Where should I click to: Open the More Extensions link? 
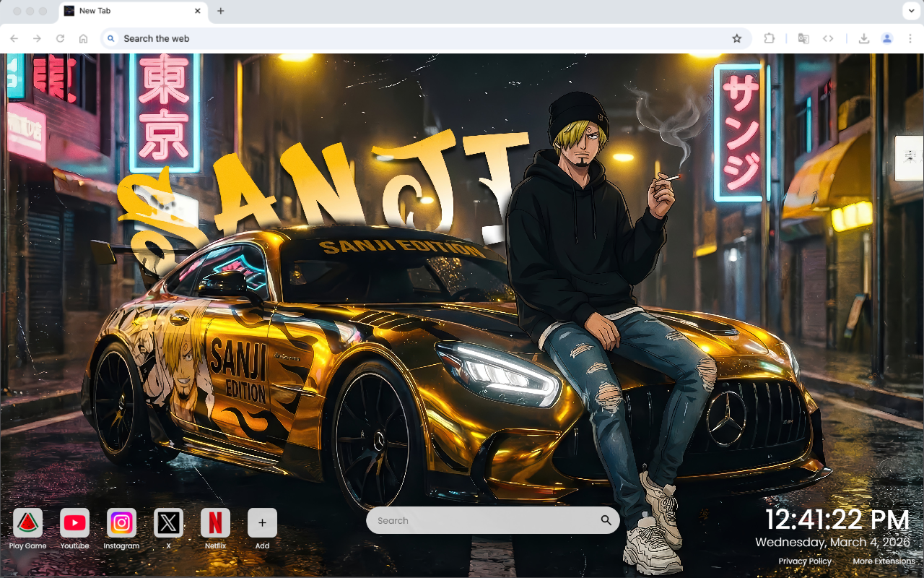pos(884,561)
